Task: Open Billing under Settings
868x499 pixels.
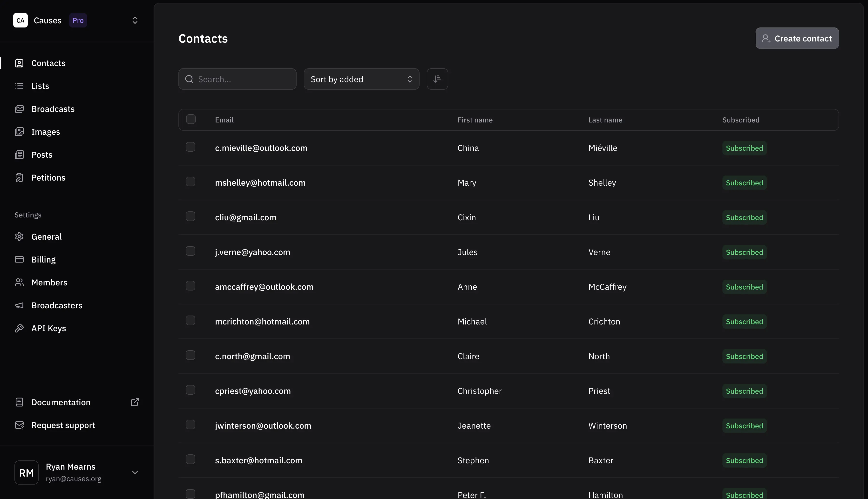Action: [43, 259]
